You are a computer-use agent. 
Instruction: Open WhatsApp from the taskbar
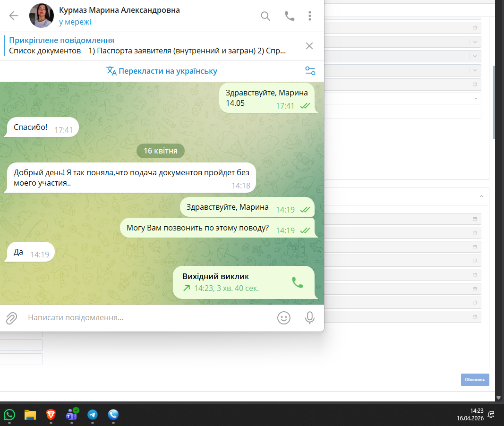[9, 415]
